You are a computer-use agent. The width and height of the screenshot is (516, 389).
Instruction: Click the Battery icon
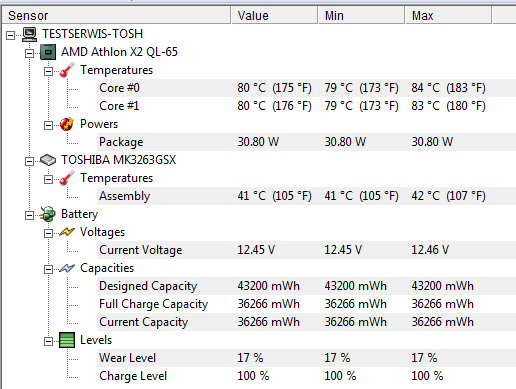pos(48,214)
